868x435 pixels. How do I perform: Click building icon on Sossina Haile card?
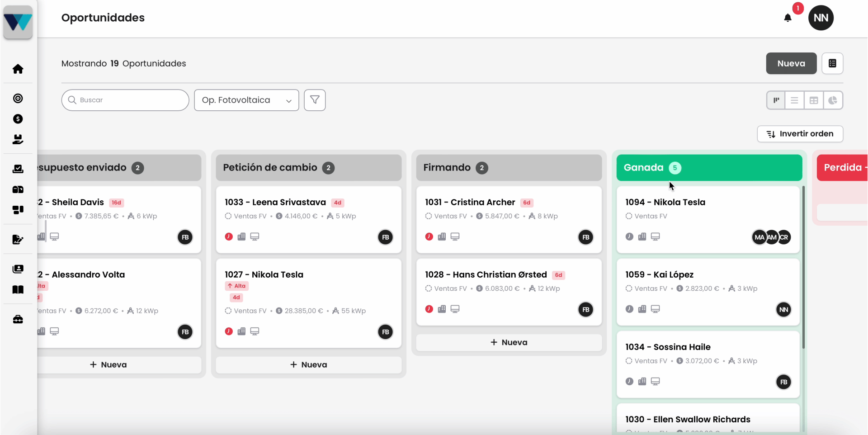pos(642,381)
